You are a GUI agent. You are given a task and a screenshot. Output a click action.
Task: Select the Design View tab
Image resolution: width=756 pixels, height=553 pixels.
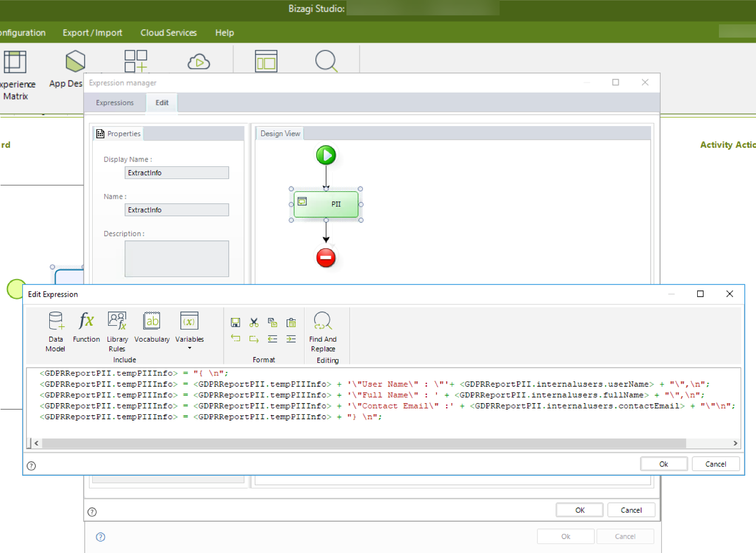[x=280, y=133]
